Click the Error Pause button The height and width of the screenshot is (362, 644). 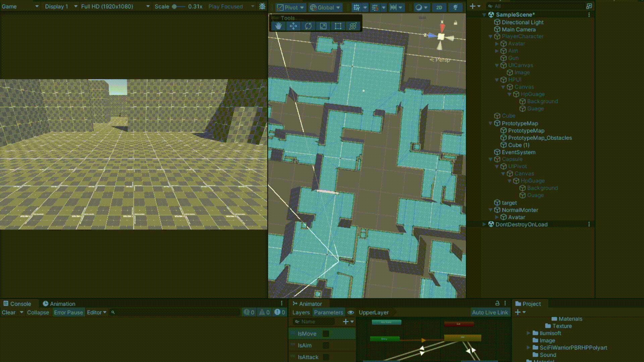click(x=68, y=312)
